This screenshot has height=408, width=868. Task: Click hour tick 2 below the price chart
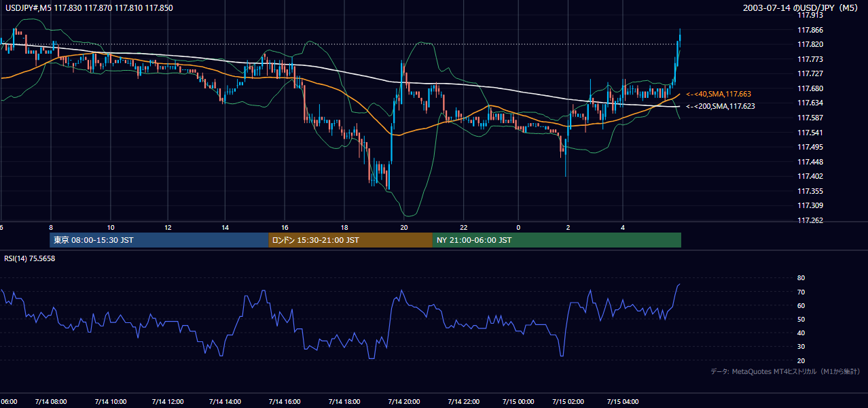pyautogui.click(x=568, y=227)
